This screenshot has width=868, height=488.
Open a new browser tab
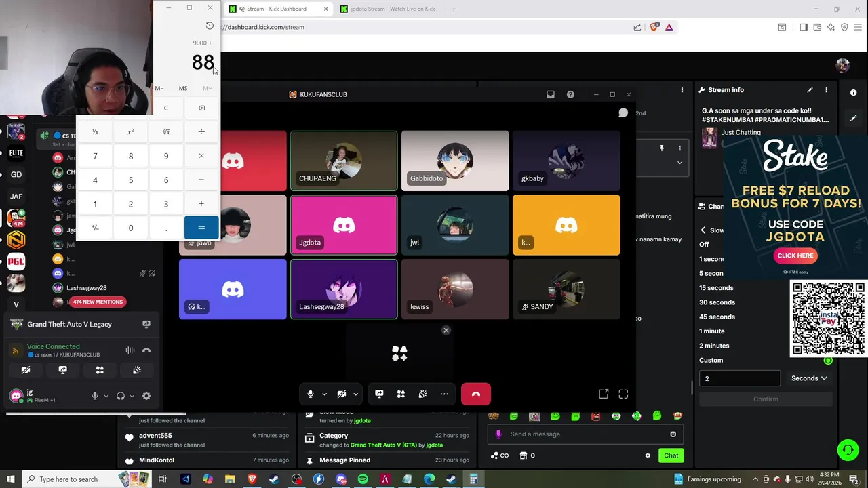click(x=454, y=9)
